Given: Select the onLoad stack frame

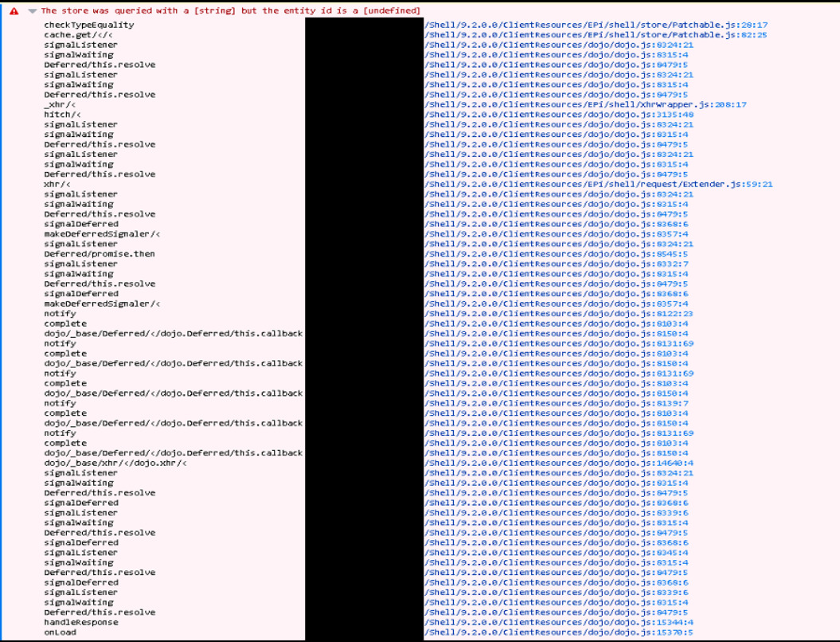Looking at the screenshot, I should pos(60,632).
